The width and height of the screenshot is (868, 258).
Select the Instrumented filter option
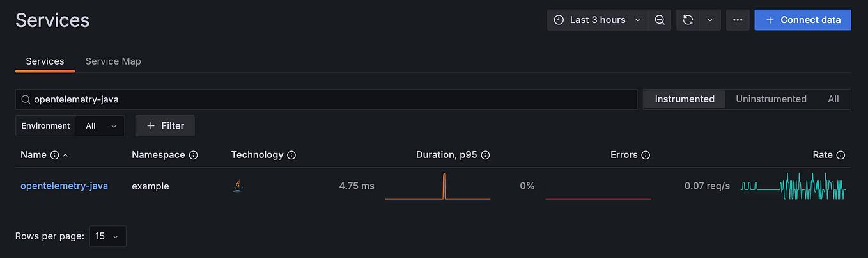tap(685, 99)
